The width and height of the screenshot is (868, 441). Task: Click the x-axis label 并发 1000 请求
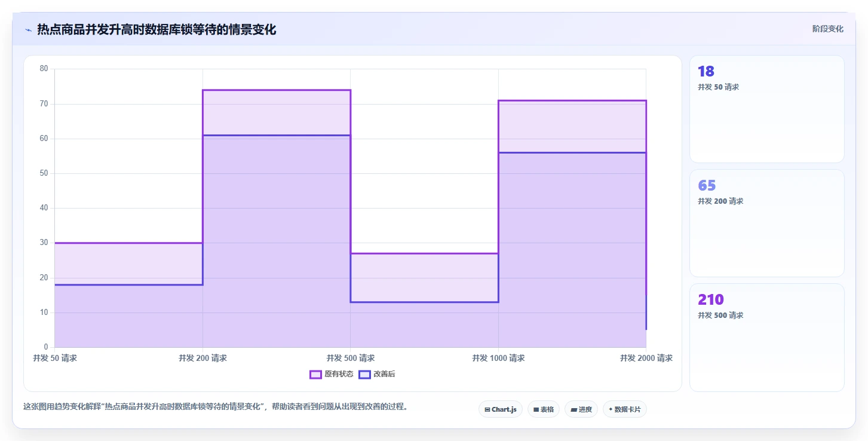(498, 358)
